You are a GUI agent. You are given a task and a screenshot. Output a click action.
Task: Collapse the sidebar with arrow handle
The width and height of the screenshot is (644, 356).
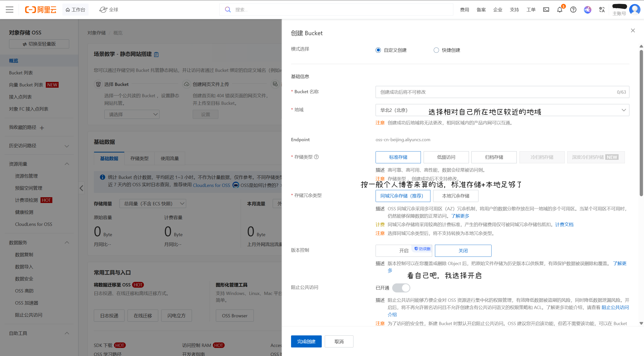click(x=81, y=188)
